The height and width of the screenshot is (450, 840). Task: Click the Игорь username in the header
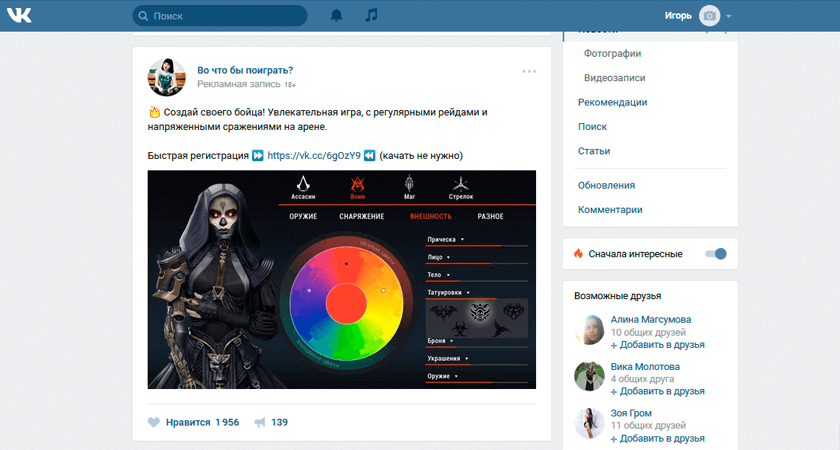(678, 16)
